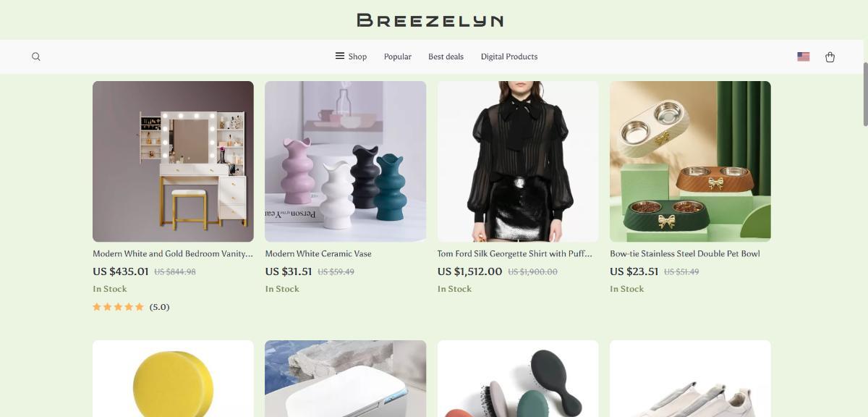Open the Popular menu item
Image resolution: width=868 pixels, height=417 pixels.
click(x=398, y=56)
